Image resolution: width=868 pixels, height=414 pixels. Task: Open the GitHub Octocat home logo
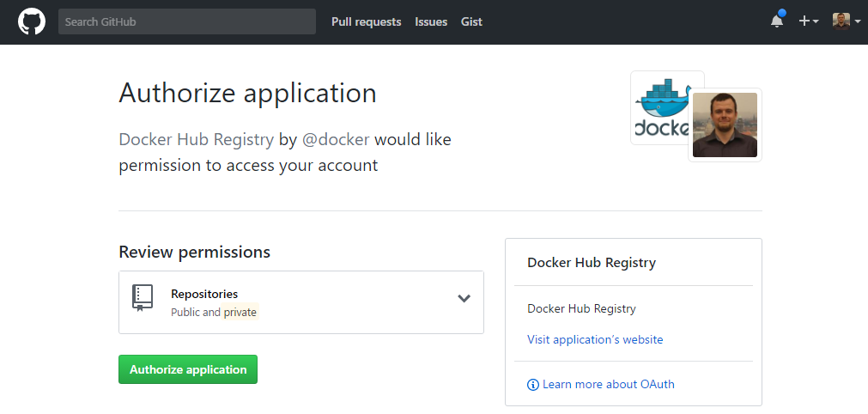coord(32,21)
